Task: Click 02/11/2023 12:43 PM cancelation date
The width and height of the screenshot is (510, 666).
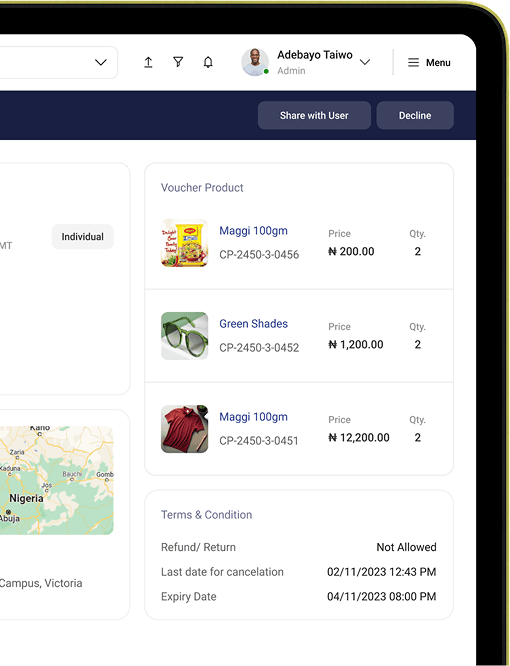Action: 381,572
